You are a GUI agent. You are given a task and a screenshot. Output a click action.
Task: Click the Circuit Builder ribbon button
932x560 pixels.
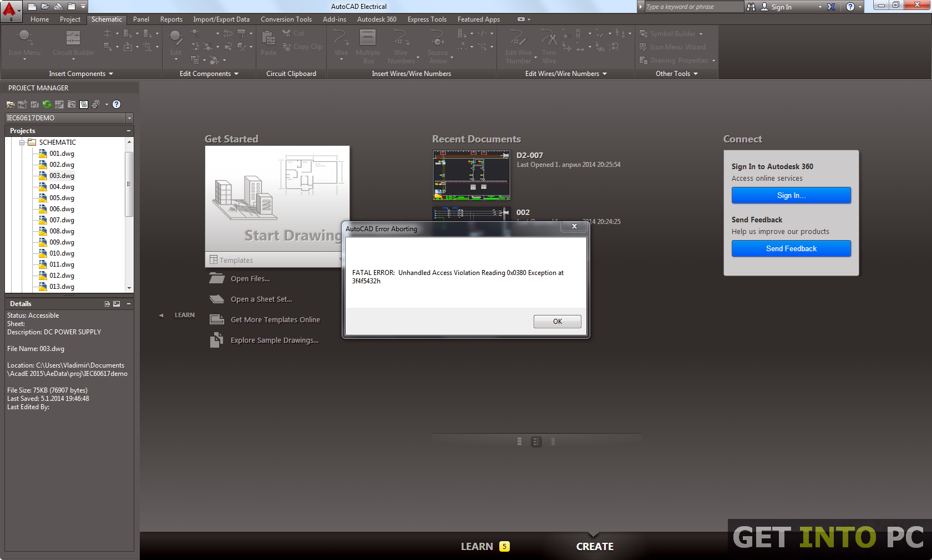tap(73, 44)
